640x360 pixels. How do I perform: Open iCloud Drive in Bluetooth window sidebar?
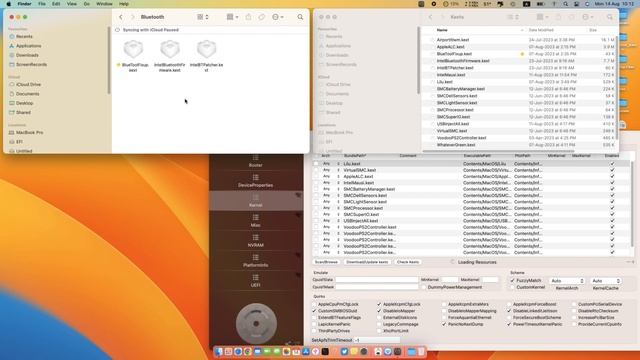point(29,84)
